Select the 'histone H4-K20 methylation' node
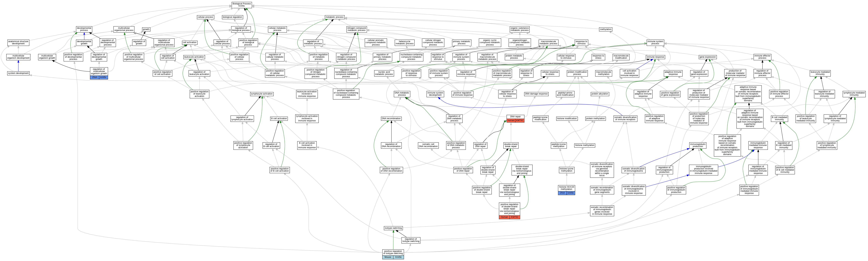 point(566,188)
